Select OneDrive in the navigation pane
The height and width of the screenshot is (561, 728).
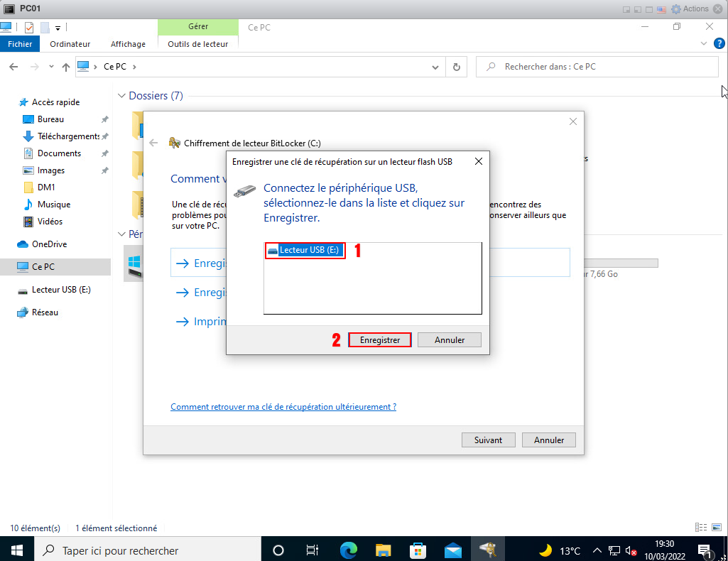pyautogui.click(x=49, y=244)
